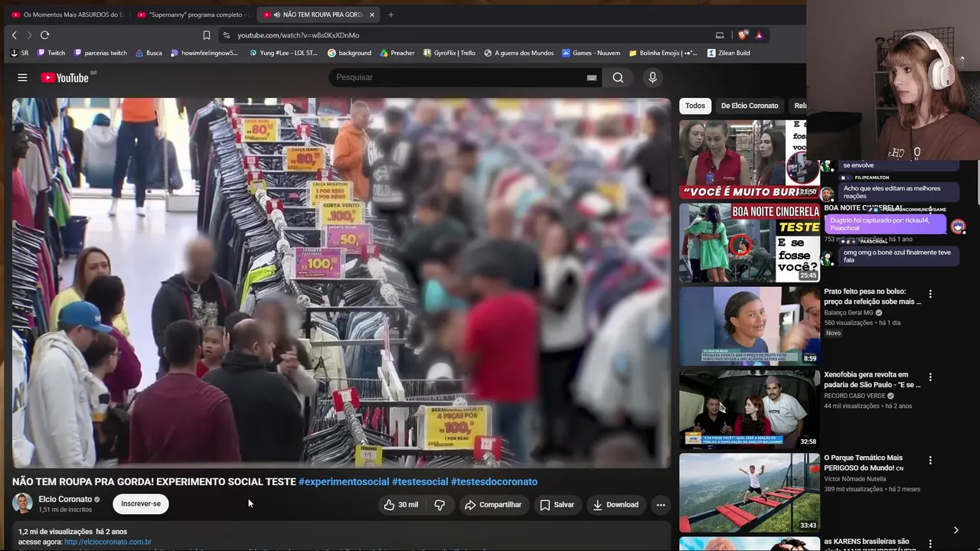Open the 'Zilean Build' bookmark

click(728, 53)
